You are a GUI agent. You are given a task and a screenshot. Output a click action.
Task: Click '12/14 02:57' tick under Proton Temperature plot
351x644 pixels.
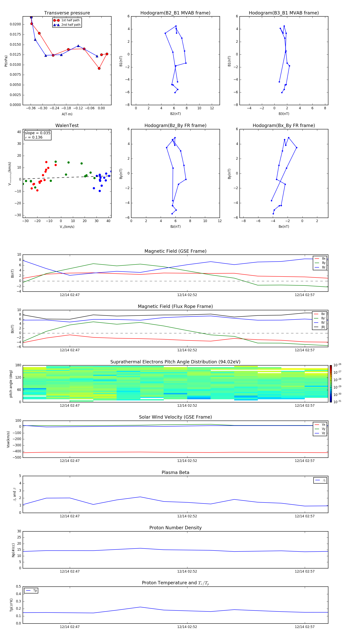click(305, 627)
